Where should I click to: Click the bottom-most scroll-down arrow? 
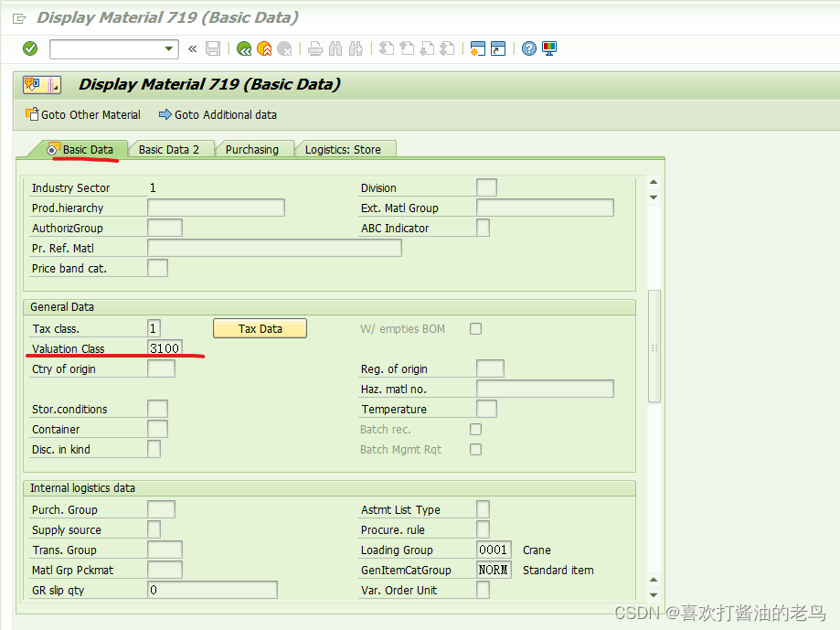[654, 594]
